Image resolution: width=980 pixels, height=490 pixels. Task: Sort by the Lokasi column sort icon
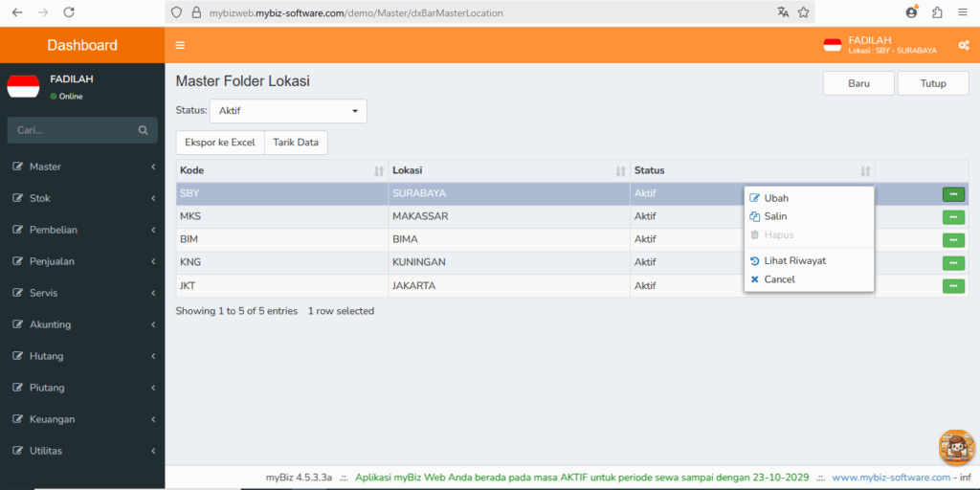[620, 171]
